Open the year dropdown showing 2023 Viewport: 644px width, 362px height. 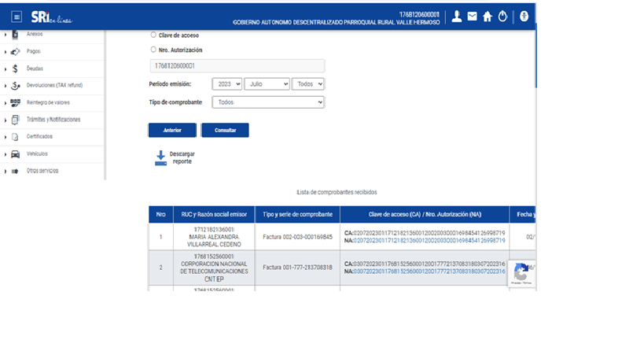coord(226,83)
